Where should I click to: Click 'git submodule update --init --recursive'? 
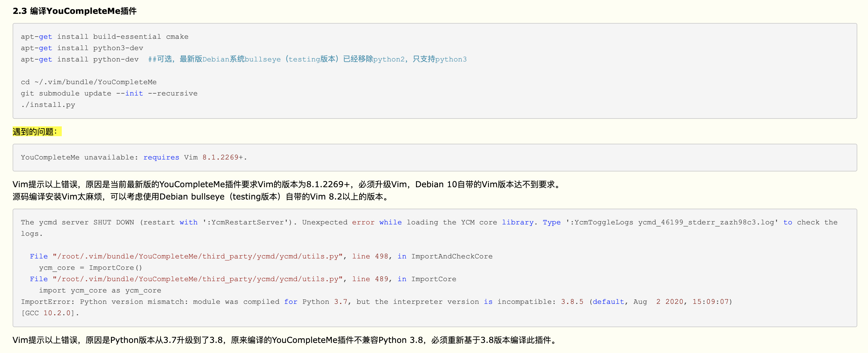point(109,93)
